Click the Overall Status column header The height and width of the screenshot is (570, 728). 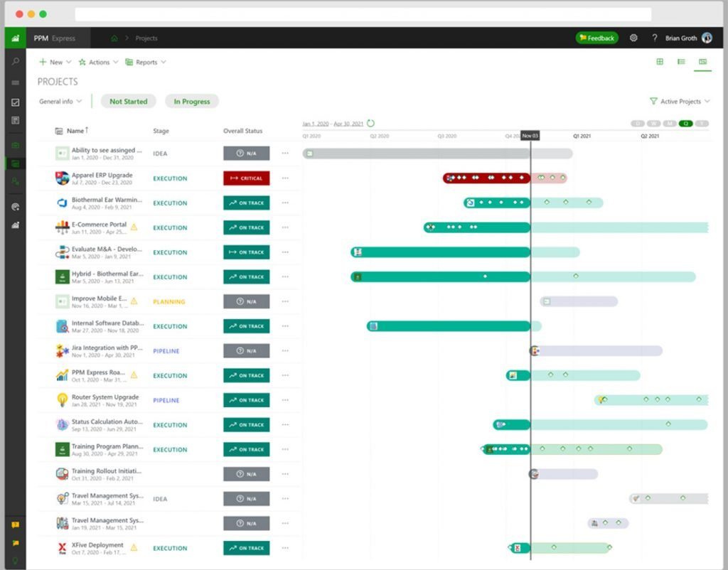[243, 131]
